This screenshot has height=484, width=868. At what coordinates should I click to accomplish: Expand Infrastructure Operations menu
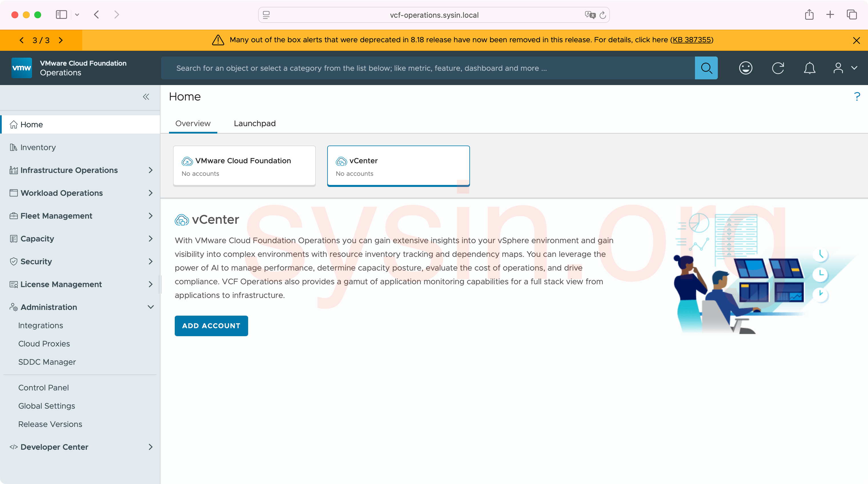[150, 170]
